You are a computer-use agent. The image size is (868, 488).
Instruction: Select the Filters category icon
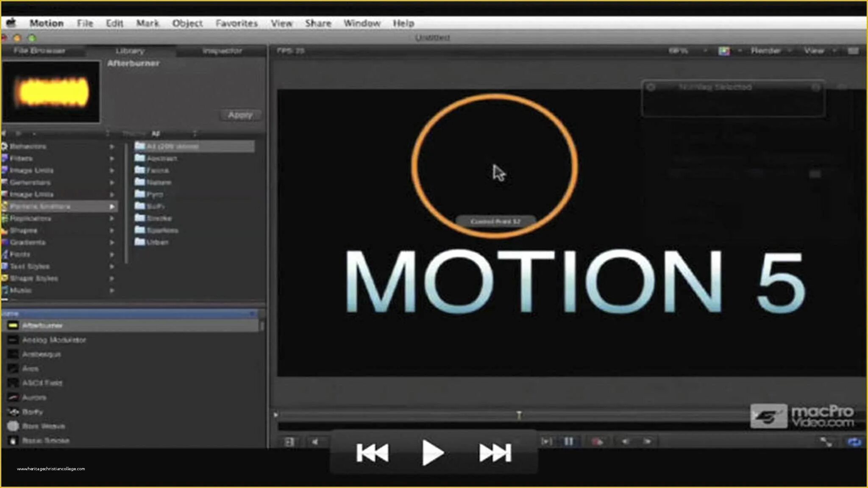click(4, 158)
